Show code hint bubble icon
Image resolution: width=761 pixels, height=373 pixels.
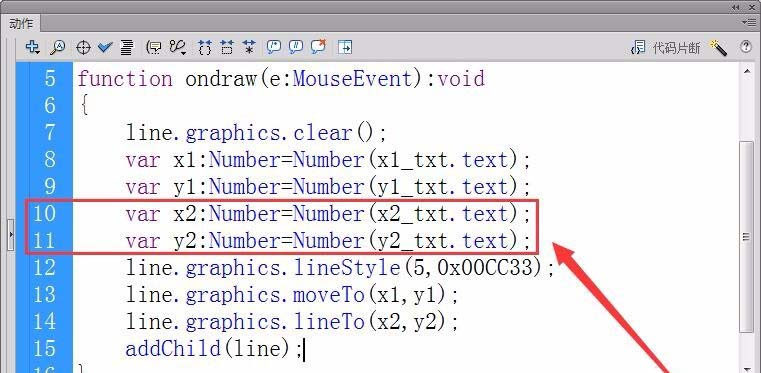pos(154,47)
